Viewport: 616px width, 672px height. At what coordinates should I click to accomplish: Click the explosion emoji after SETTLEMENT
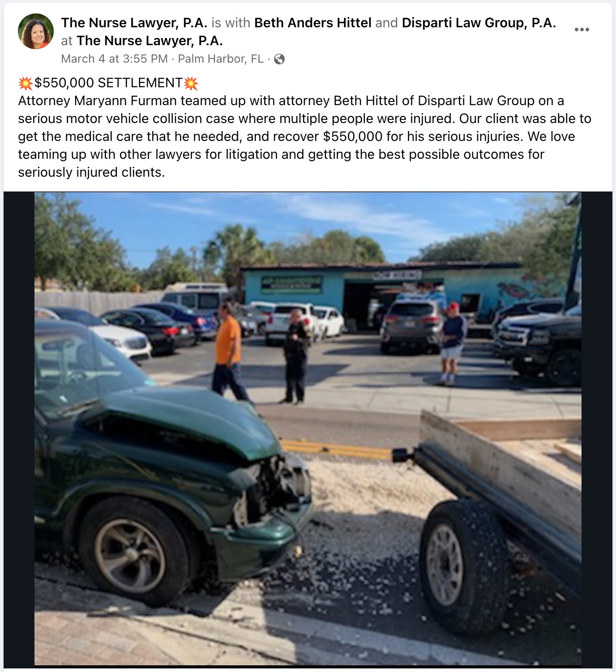point(191,83)
